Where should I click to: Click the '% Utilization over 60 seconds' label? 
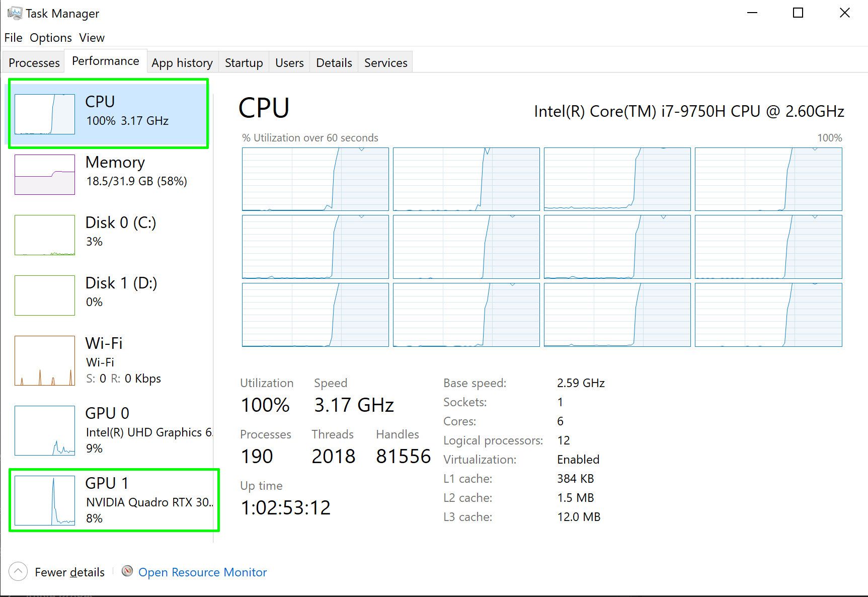[310, 138]
